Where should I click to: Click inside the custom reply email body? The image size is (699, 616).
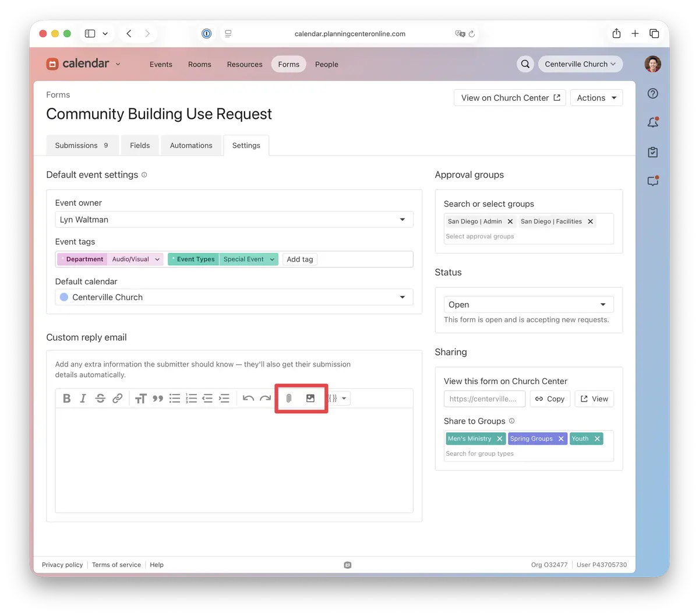pyautogui.click(x=234, y=460)
